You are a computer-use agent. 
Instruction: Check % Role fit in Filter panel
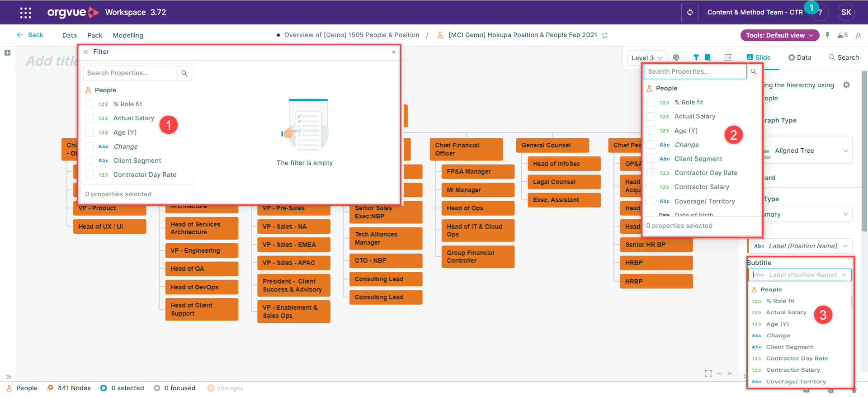pos(90,104)
